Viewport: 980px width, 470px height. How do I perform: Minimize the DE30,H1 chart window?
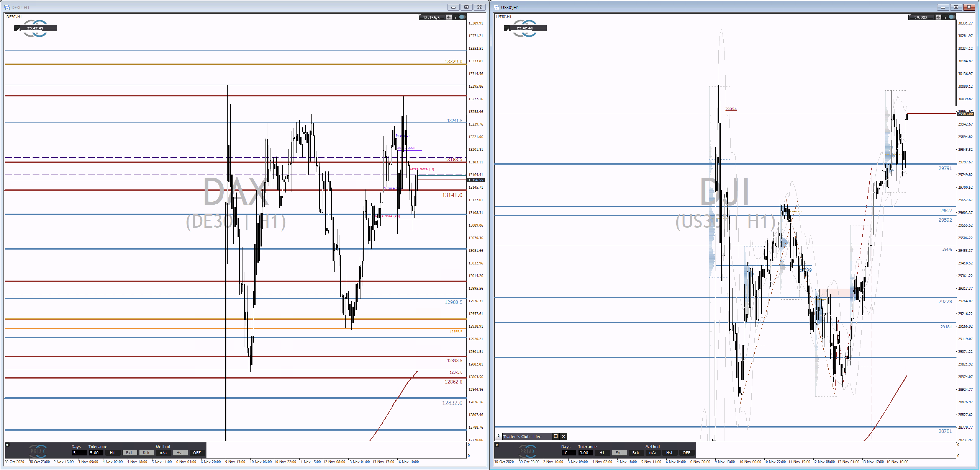click(x=453, y=7)
